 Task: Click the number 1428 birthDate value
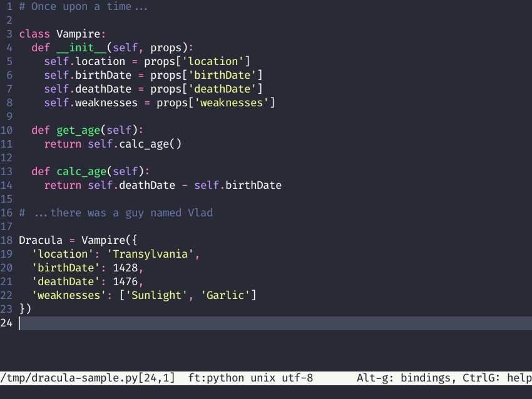click(126, 268)
